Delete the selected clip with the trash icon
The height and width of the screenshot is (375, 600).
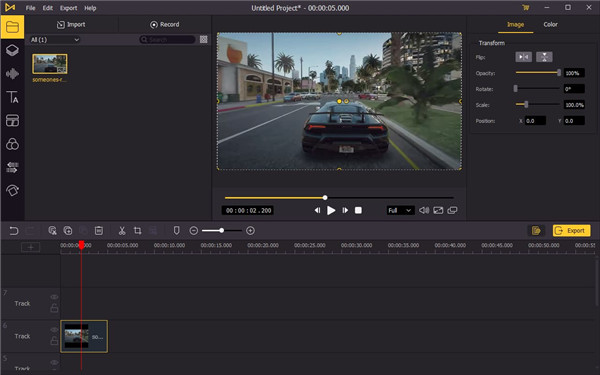[x=99, y=230]
